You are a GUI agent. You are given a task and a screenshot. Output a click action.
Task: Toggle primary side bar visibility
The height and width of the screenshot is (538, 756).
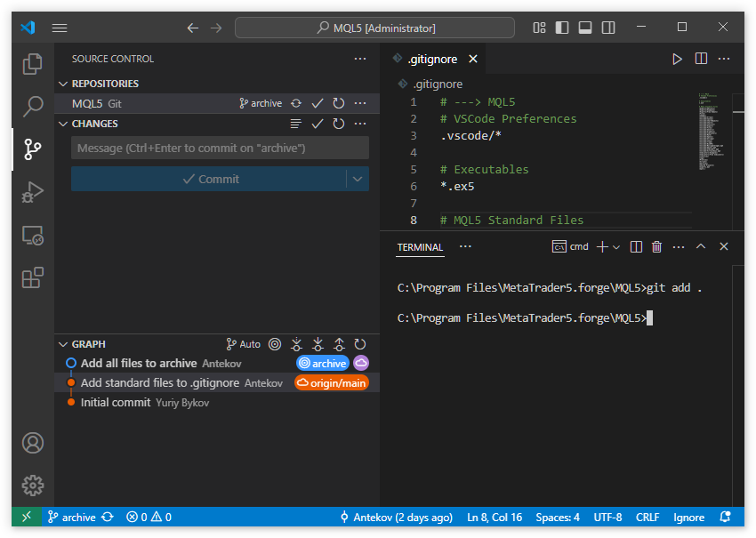click(x=562, y=28)
